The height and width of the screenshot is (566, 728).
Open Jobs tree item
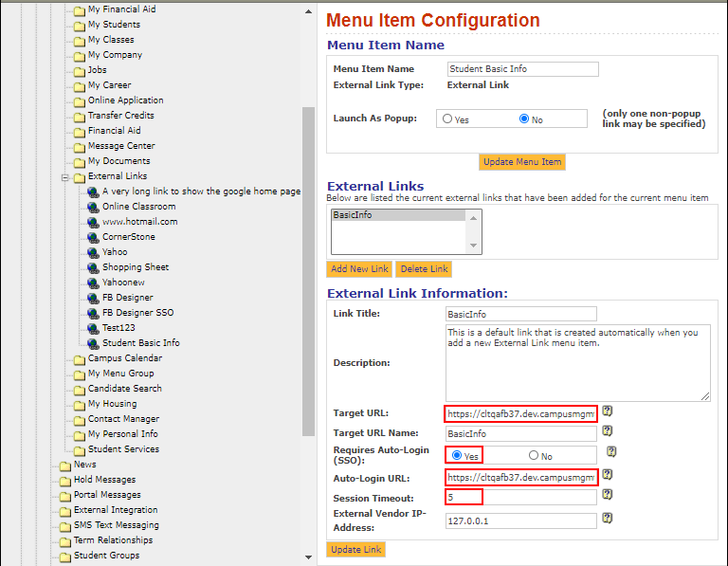pos(97,70)
